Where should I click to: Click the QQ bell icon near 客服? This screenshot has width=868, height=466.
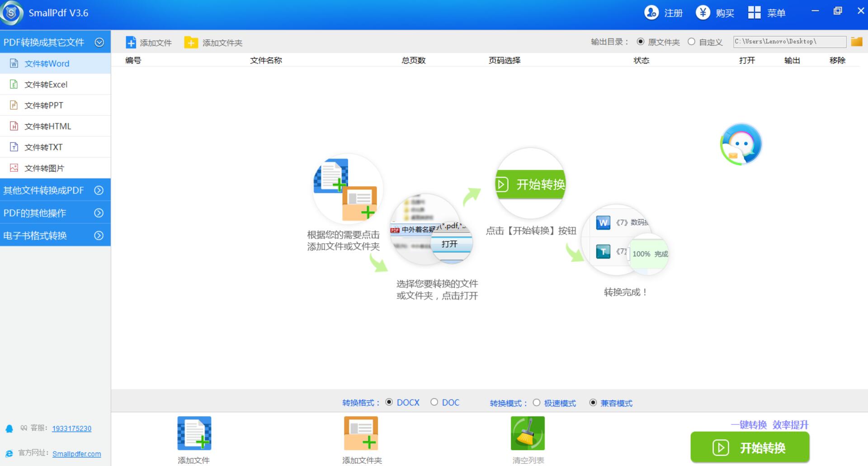[x=9, y=428]
